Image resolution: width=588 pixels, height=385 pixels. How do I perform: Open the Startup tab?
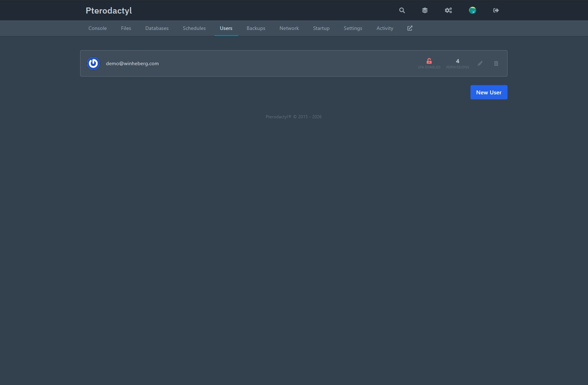click(x=321, y=28)
